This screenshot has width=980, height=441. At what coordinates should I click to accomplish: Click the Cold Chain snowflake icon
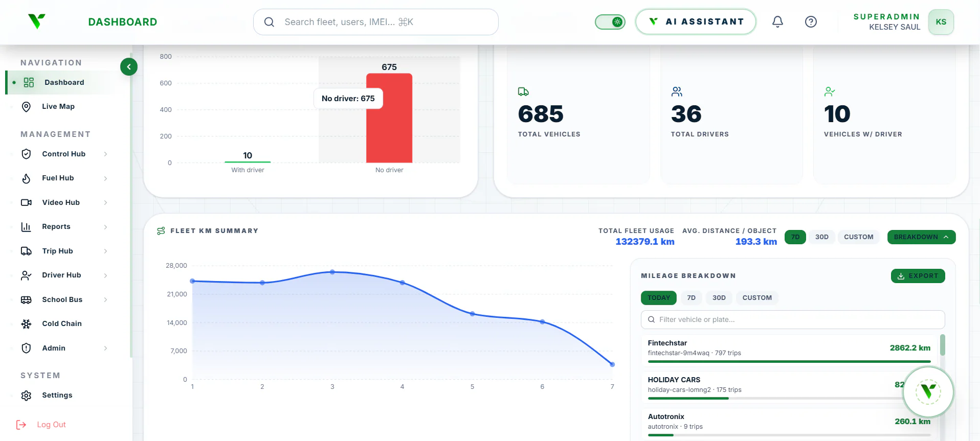click(27, 323)
